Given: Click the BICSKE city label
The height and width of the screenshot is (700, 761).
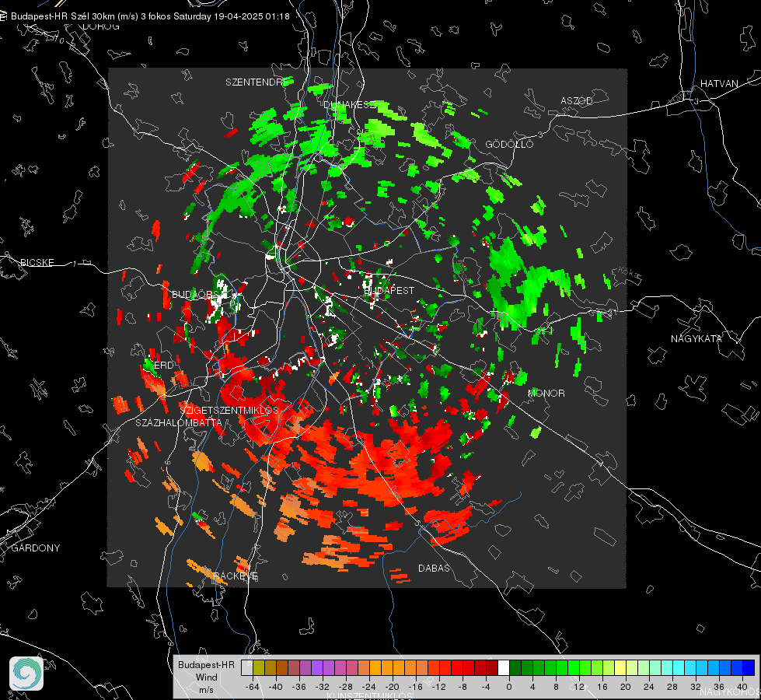Looking at the screenshot, I should [x=37, y=262].
